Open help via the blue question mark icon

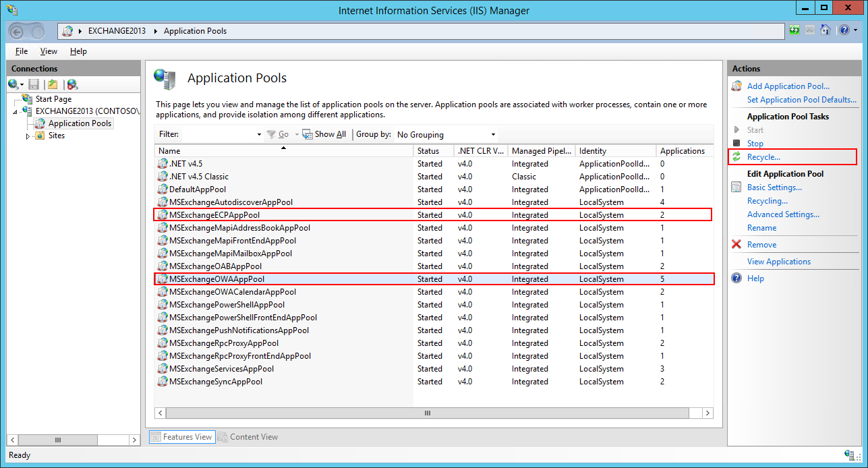coord(845,30)
